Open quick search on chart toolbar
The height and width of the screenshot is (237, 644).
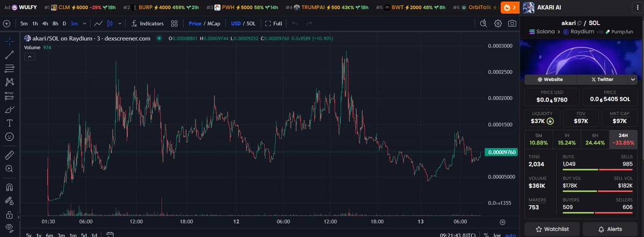(x=484, y=24)
